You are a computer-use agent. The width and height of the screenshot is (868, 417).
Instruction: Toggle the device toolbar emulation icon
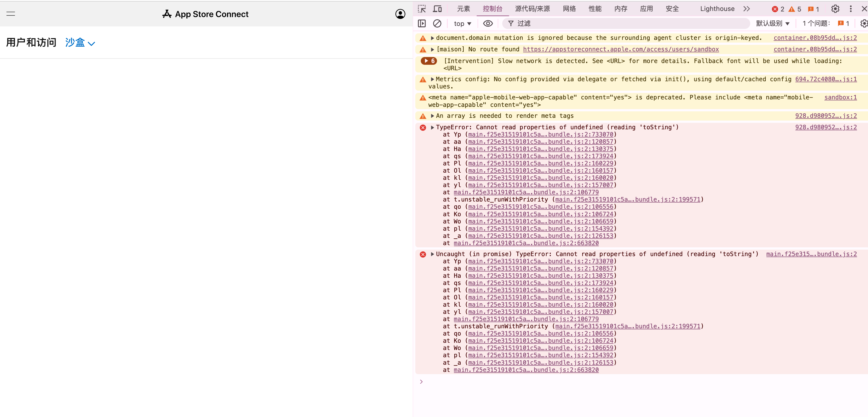coord(437,9)
